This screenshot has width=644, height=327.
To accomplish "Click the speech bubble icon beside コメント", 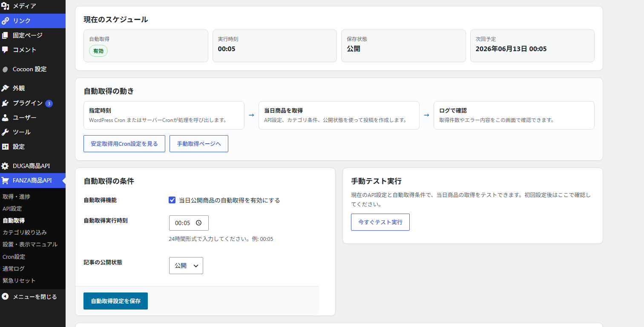I will [5, 49].
